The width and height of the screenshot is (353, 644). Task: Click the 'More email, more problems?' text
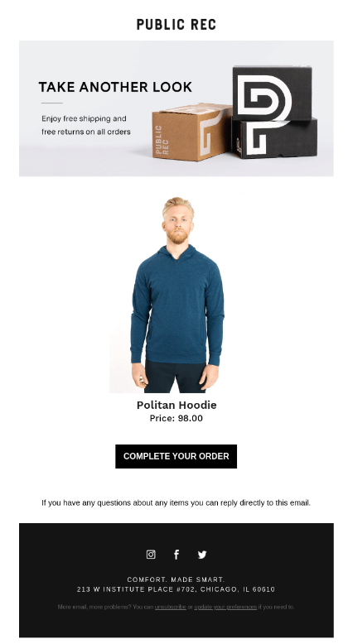point(94,607)
